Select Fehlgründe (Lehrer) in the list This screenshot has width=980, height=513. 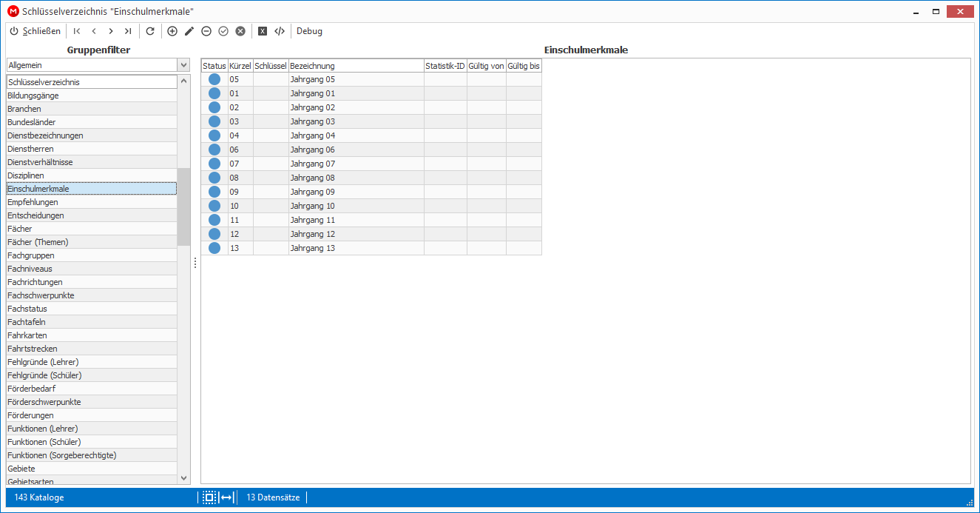(92, 362)
